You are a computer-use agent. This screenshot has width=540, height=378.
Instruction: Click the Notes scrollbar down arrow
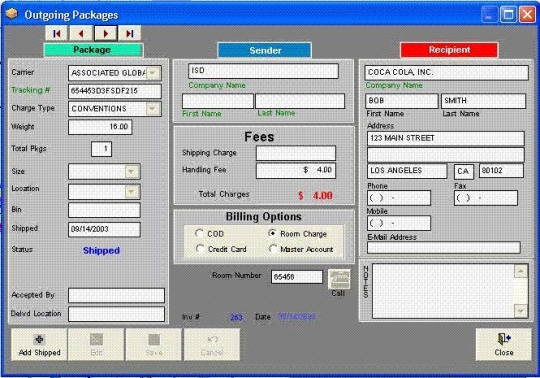click(x=520, y=311)
